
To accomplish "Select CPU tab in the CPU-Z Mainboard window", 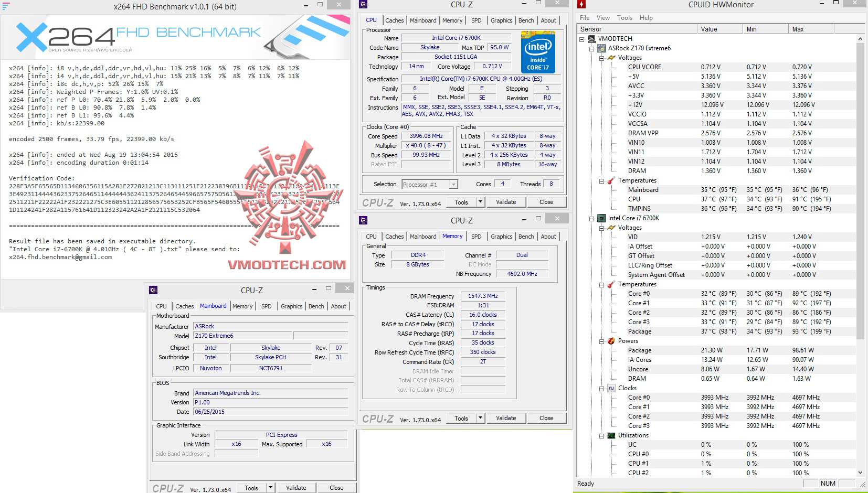I will tap(161, 306).
